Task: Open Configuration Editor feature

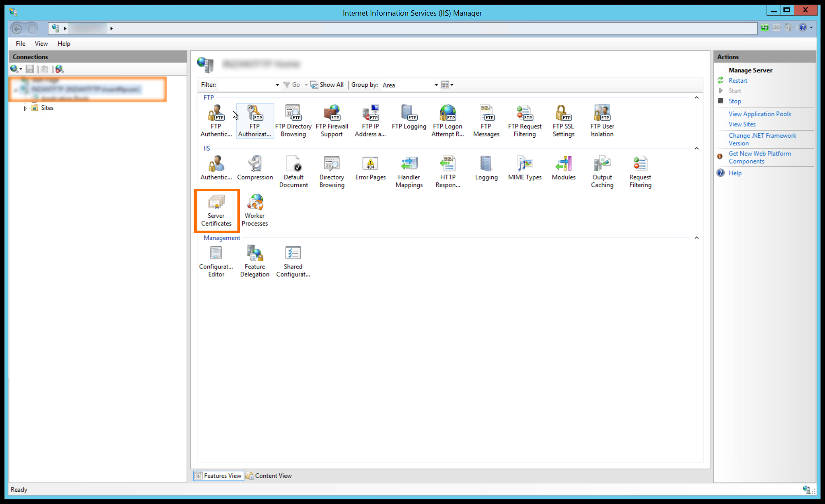Action: coord(216,261)
